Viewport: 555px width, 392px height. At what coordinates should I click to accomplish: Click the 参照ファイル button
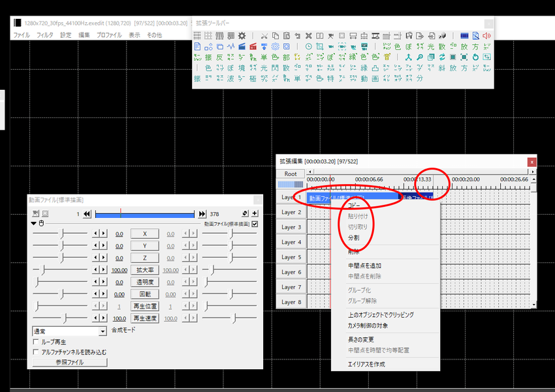pos(70,362)
